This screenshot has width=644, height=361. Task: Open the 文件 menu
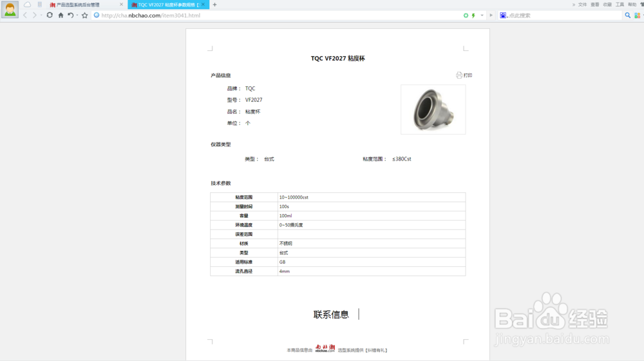click(x=582, y=5)
